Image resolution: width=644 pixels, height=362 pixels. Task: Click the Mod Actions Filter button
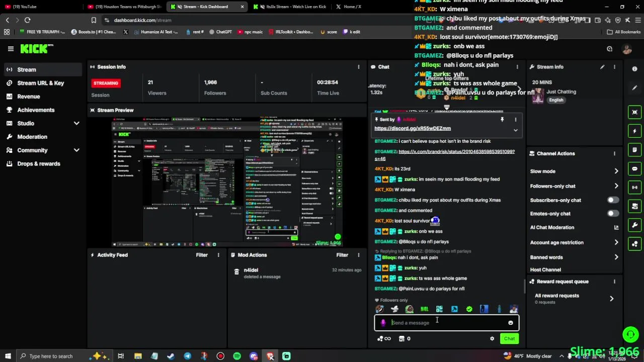tap(342, 255)
